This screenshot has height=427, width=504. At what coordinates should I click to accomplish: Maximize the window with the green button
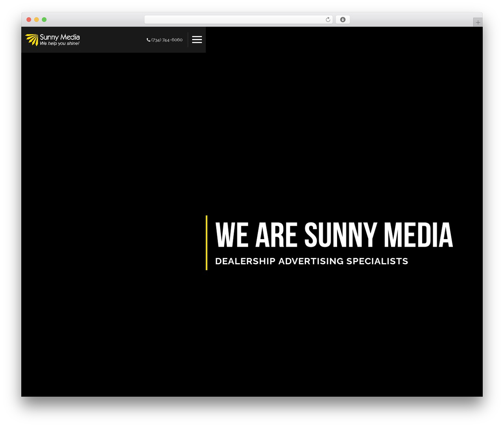[x=44, y=20]
